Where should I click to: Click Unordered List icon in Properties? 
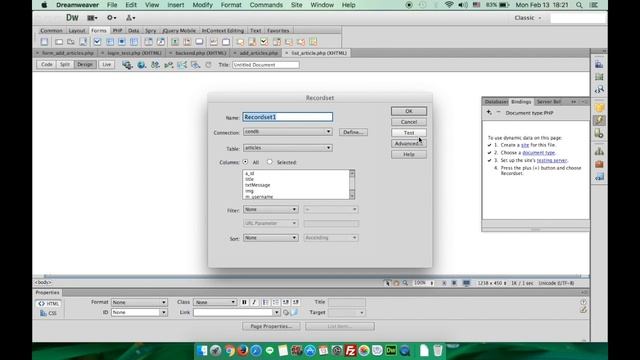point(265,302)
